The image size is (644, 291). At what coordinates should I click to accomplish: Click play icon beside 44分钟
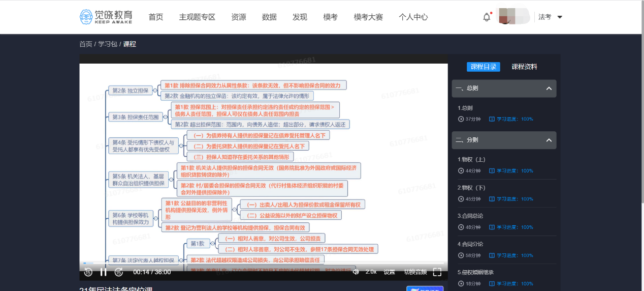point(461,171)
